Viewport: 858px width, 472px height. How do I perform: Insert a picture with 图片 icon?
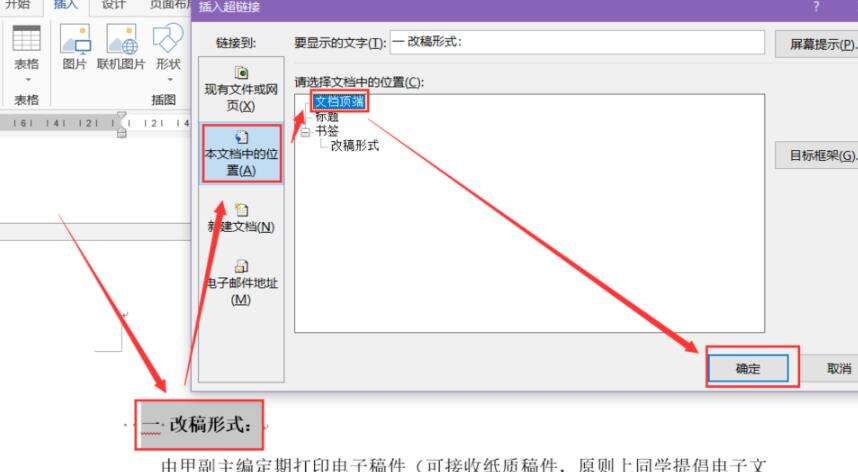point(75,48)
